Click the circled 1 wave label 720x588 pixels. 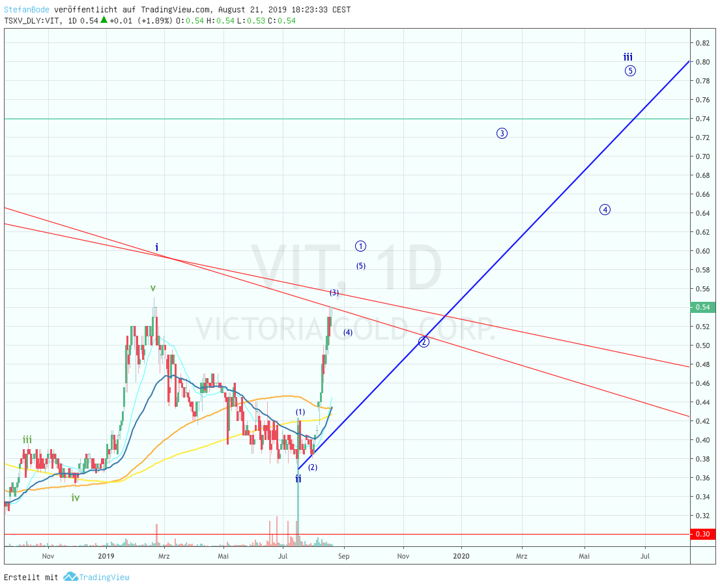point(361,246)
